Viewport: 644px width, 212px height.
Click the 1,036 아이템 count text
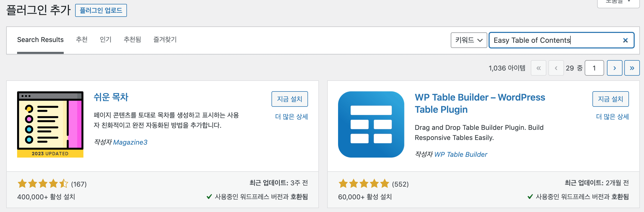tap(507, 68)
